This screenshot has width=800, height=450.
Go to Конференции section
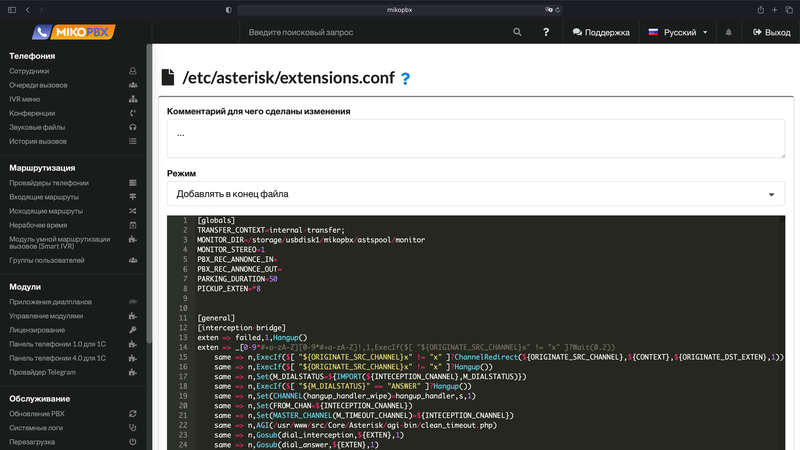pyautogui.click(x=32, y=113)
